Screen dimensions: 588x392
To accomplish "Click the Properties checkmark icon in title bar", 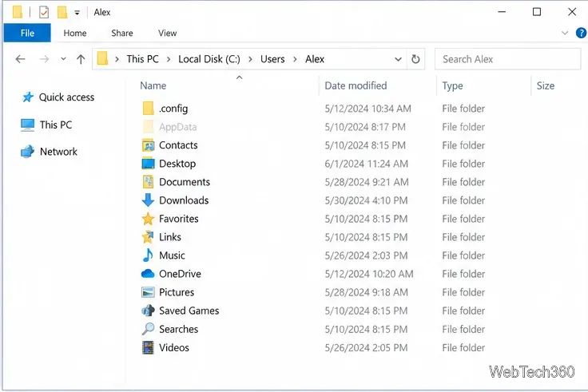I will coord(44,12).
